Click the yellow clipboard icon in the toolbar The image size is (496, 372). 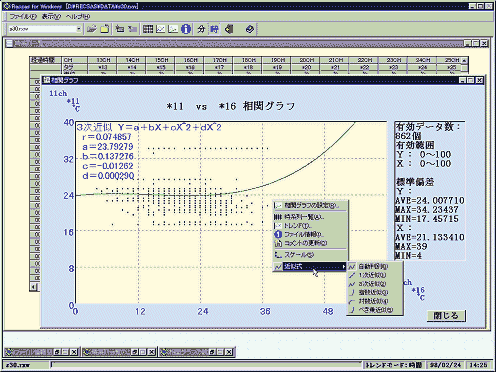click(105, 29)
